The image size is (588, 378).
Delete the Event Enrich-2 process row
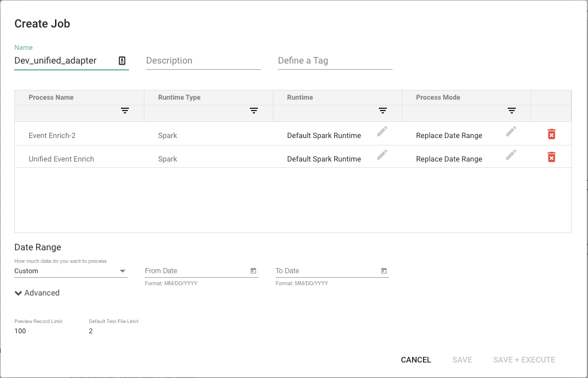551,135
